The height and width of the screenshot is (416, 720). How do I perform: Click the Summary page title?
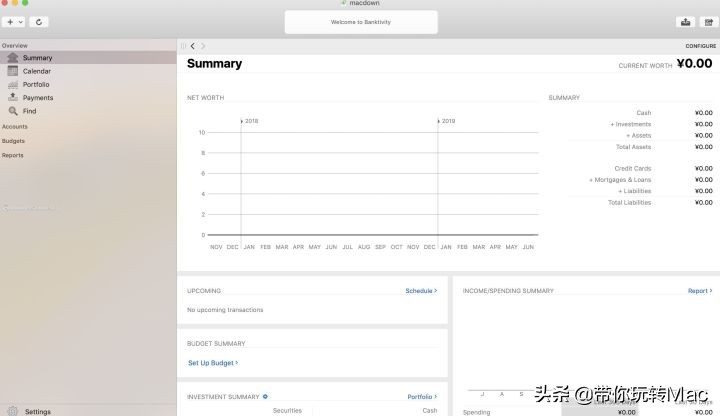[214, 63]
